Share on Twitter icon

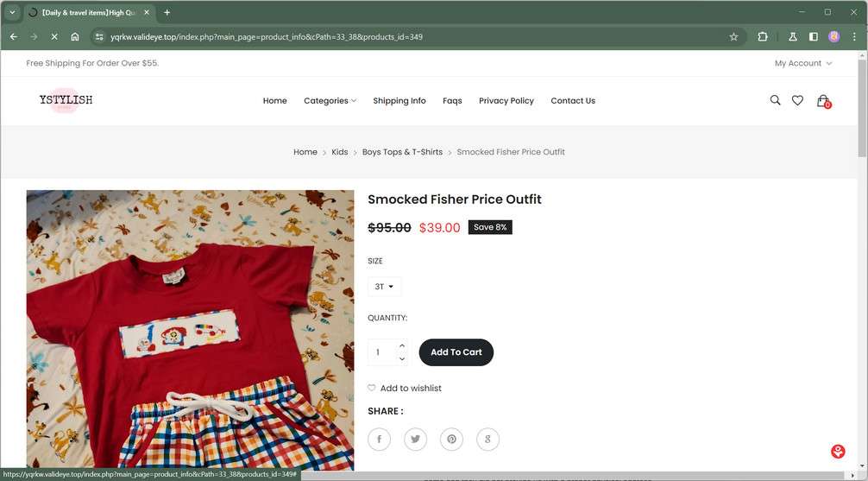coord(415,439)
